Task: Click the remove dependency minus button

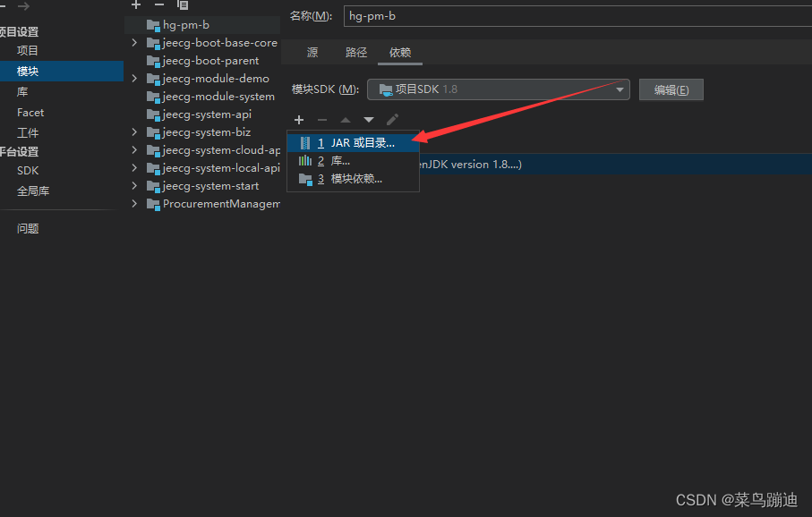Action: (322, 120)
